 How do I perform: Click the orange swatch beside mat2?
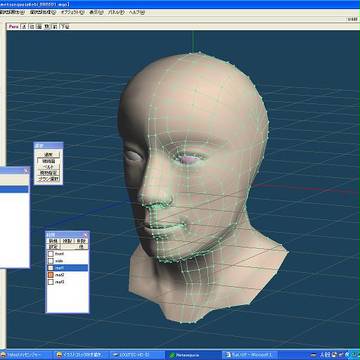click(51, 275)
